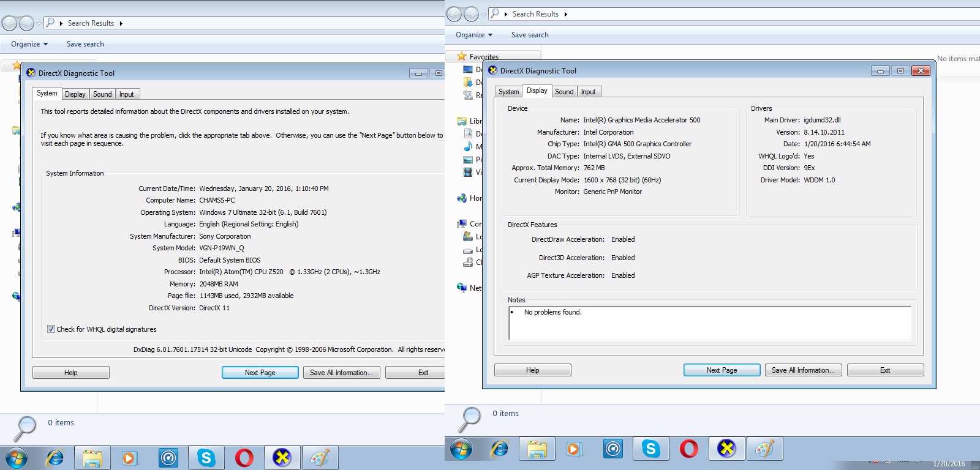Click the system model value VGN-P19WN_Q

(222, 248)
